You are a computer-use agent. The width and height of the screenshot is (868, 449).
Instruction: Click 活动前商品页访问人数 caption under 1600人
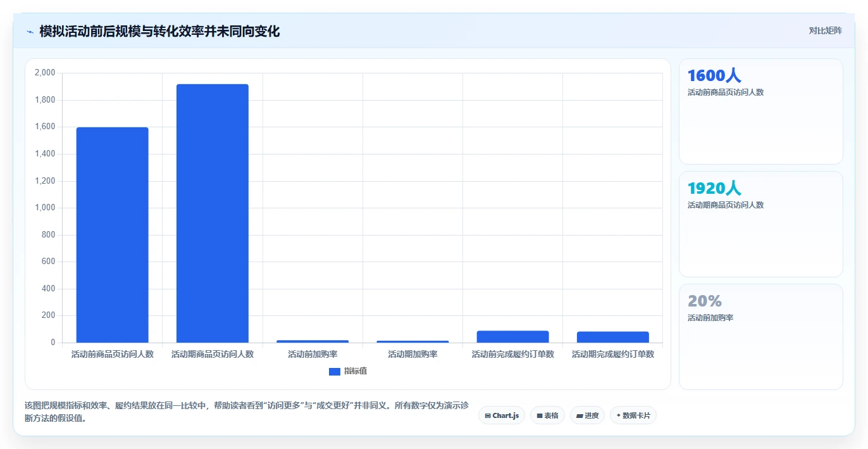point(726,92)
